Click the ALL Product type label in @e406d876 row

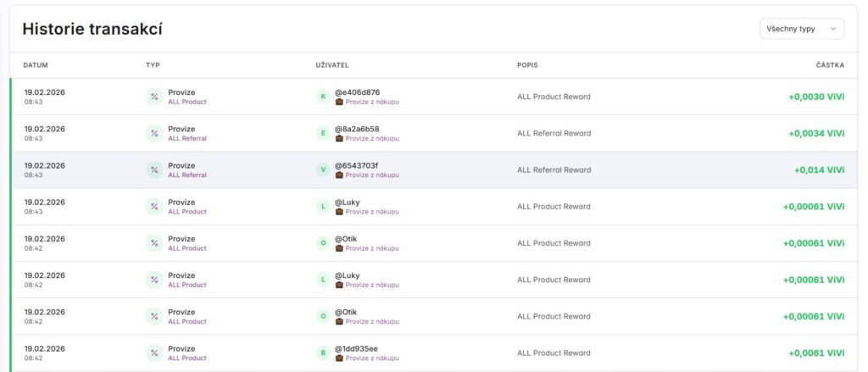pyautogui.click(x=187, y=102)
